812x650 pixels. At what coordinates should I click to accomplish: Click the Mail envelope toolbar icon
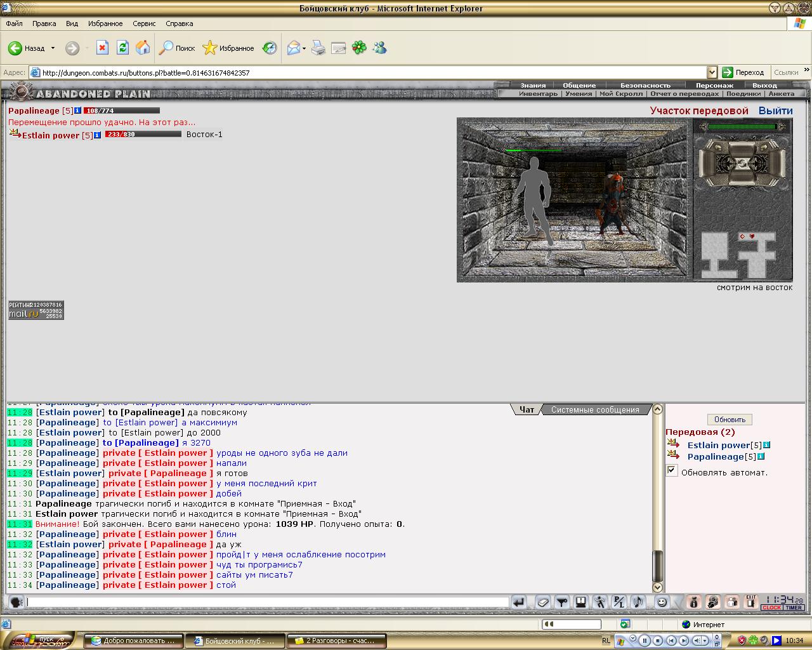click(x=293, y=48)
